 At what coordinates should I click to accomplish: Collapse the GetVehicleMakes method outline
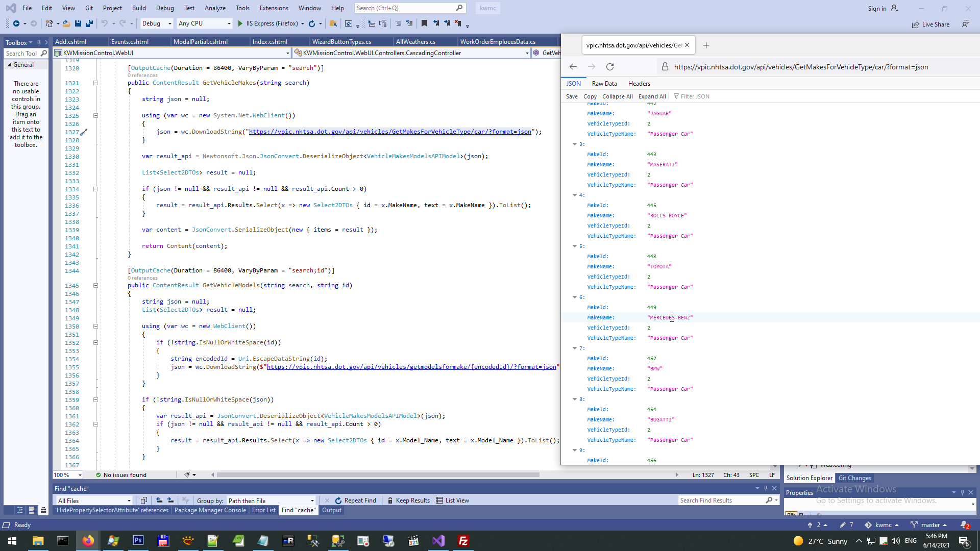[x=95, y=83]
